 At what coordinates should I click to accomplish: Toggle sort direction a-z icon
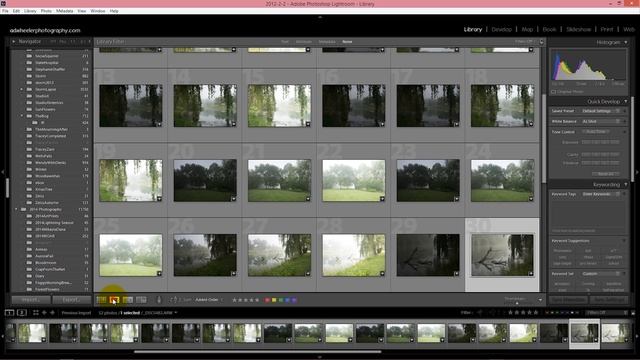(174, 300)
